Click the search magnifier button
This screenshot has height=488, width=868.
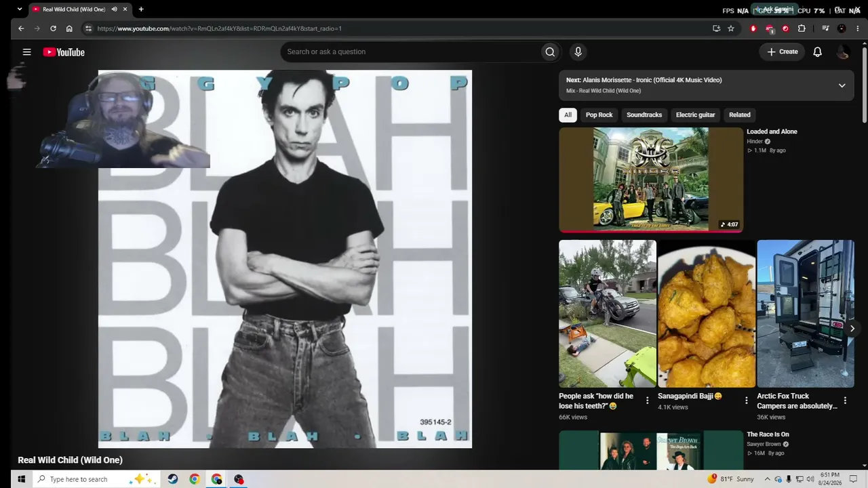click(x=550, y=52)
